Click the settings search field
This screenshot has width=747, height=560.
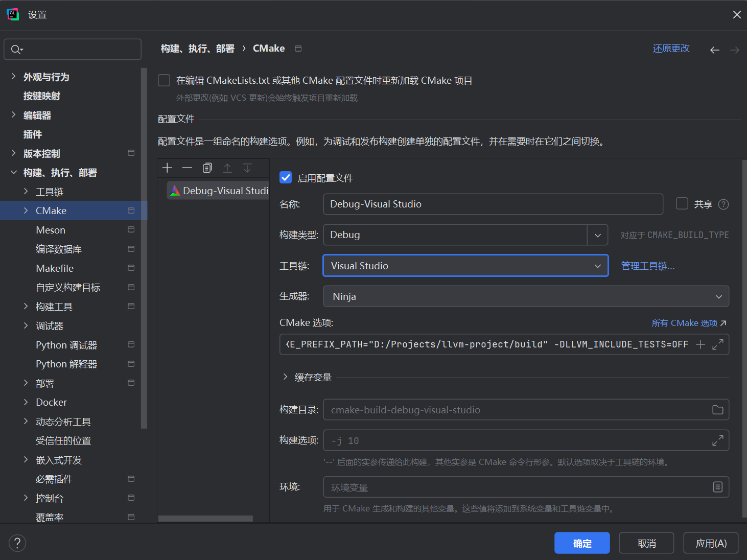(73, 50)
